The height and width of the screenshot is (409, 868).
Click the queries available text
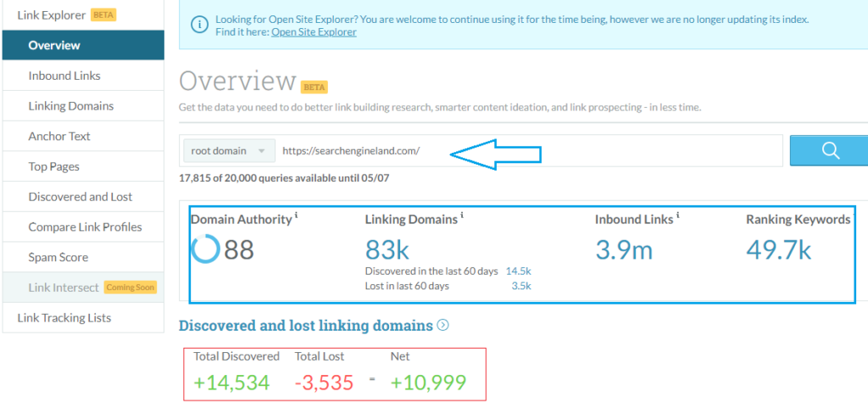(286, 178)
